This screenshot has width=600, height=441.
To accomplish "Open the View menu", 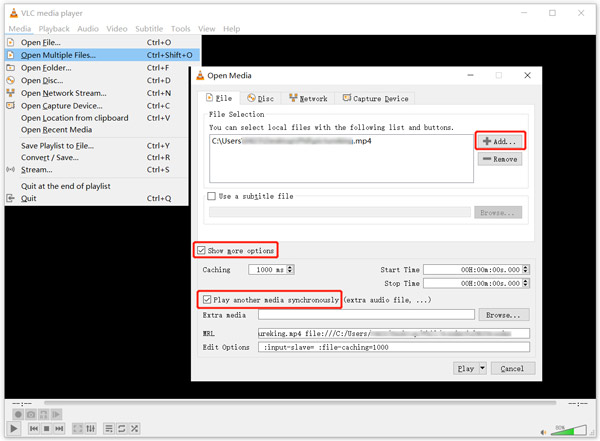I will 207,29.
